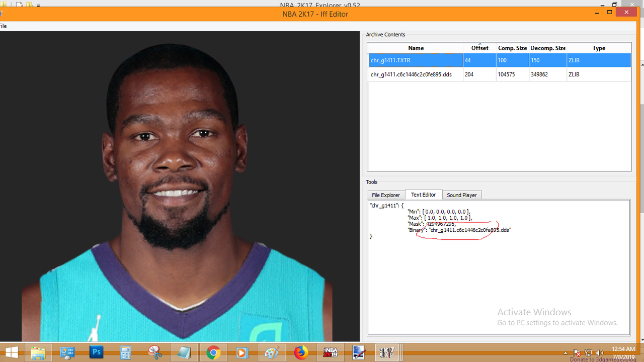Sort archive contents by Type column
Viewport: 644px width, 362px height.
(599, 48)
